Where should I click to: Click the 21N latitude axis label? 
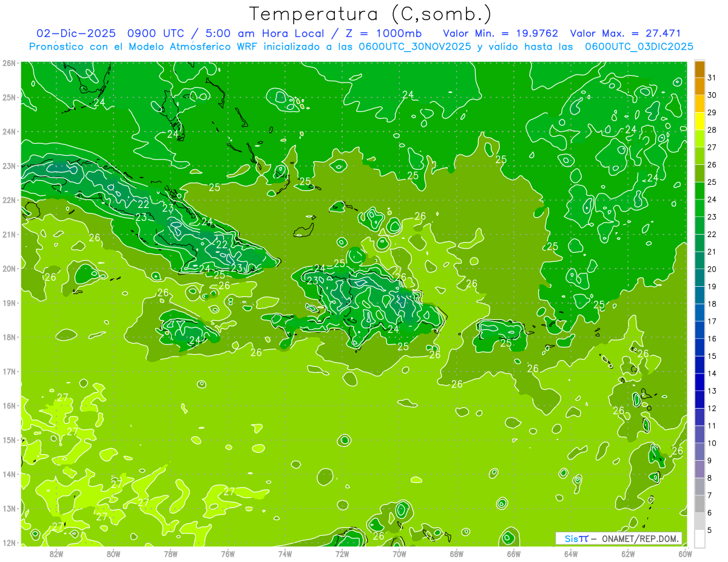click(8, 234)
